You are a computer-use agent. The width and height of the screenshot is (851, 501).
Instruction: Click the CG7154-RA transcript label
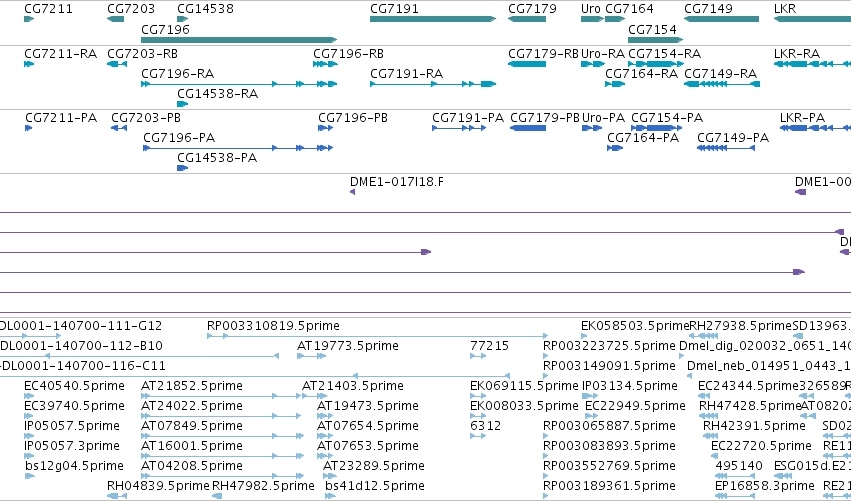[x=665, y=54]
